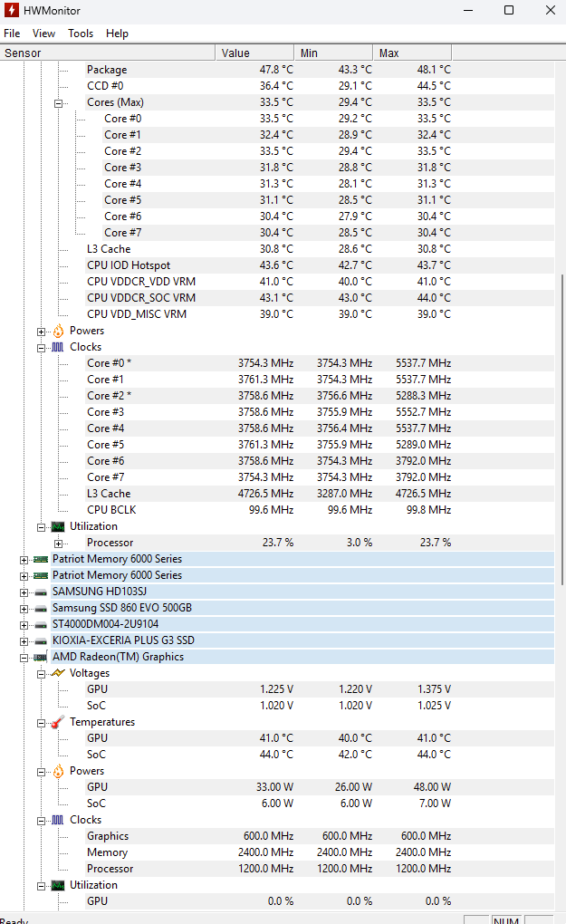Image resolution: width=566 pixels, height=924 pixels.
Task: Click the HWMonitor lightning app icon
Action: click(x=11, y=10)
